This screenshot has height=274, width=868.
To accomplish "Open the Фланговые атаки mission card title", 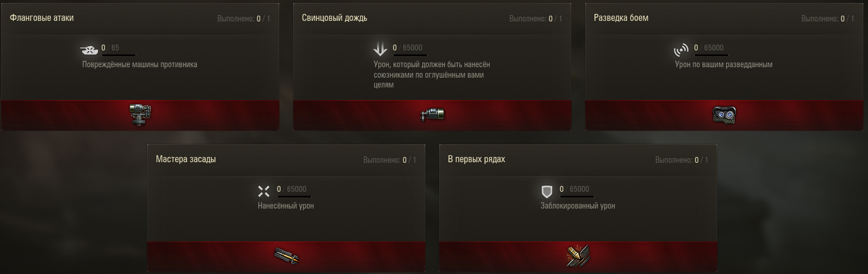I will pos(42,18).
